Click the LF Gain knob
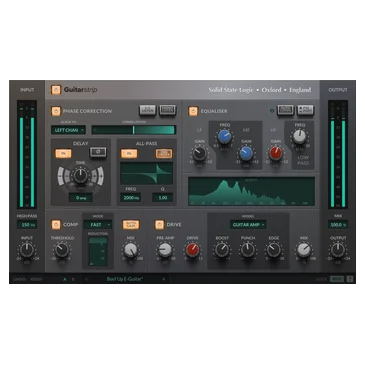 (199, 153)
